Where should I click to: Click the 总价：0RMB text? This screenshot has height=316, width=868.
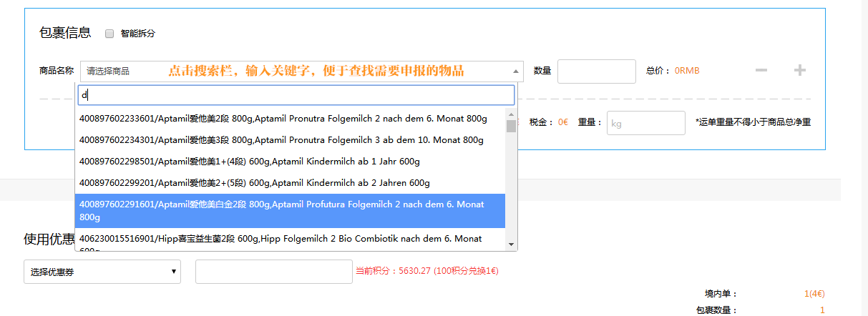pos(673,71)
